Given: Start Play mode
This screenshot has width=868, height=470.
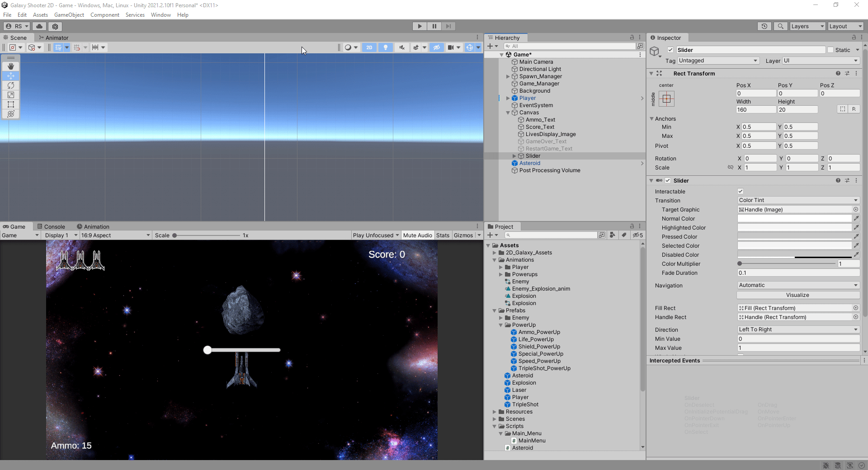Looking at the screenshot, I should (420, 26).
